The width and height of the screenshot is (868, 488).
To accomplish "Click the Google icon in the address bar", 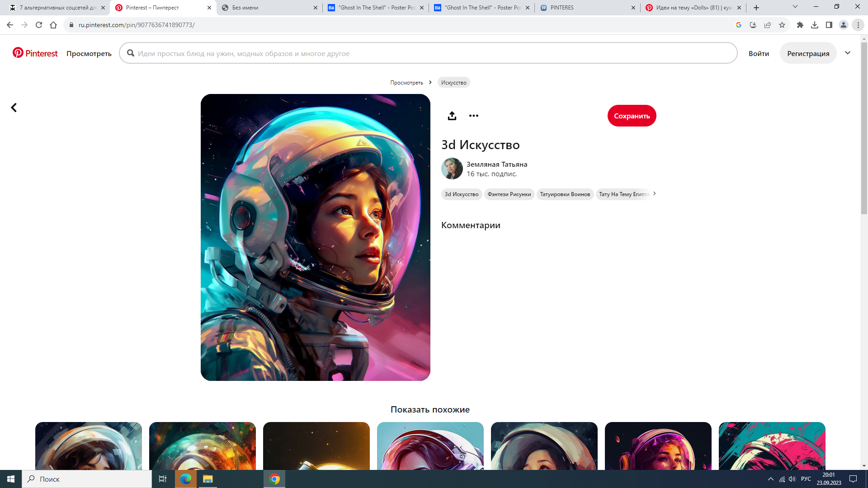I will coord(739,25).
